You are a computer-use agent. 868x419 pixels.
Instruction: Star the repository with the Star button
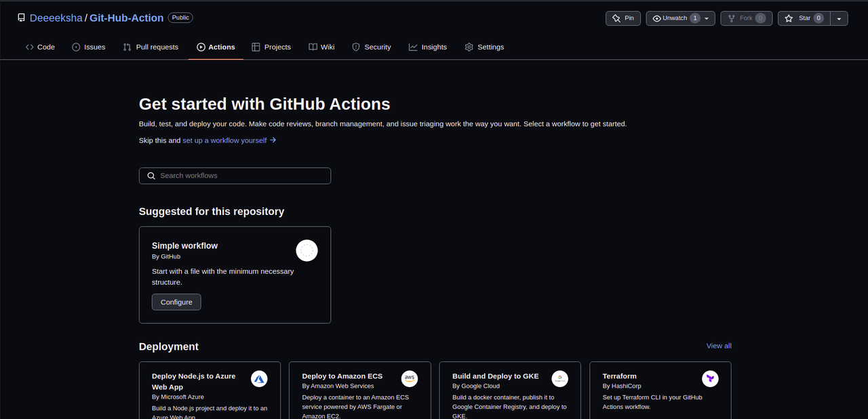(x=804, y=18)
